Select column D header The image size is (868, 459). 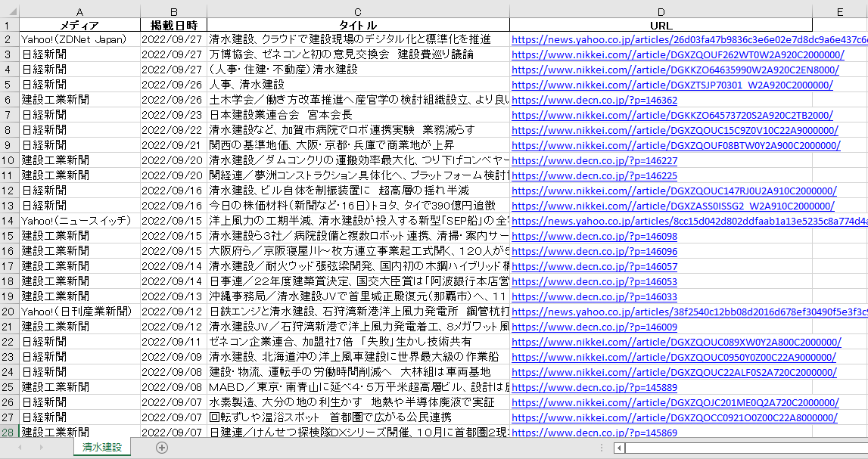[661, 11]
